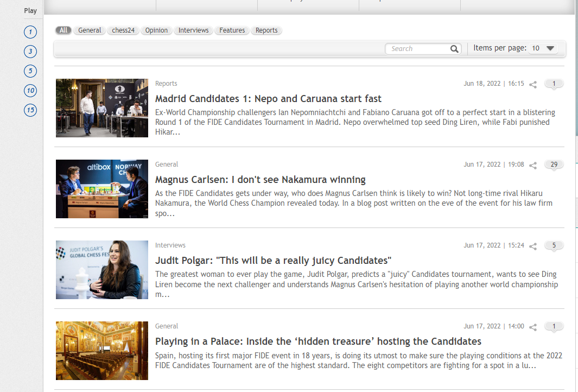
Task: Open Judit Polgar Global Chess Festival thumbnail
Action: click(101, 270)
